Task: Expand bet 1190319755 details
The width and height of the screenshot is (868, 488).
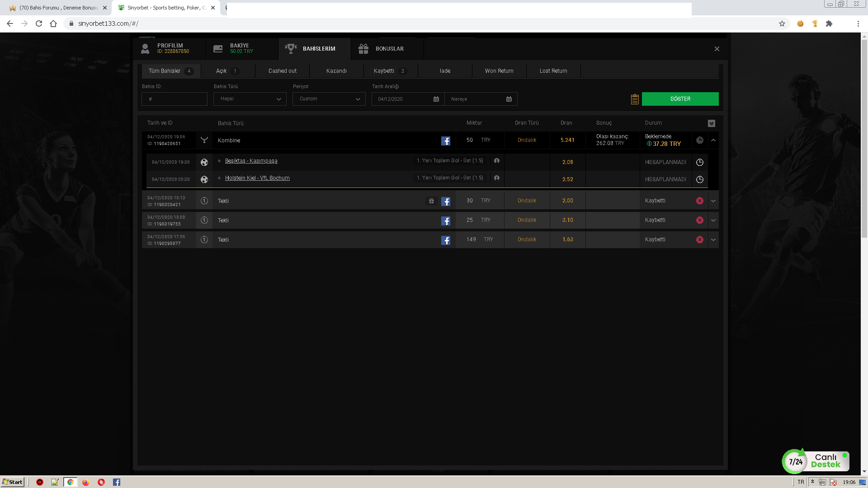Action: (x=713, y=221)
